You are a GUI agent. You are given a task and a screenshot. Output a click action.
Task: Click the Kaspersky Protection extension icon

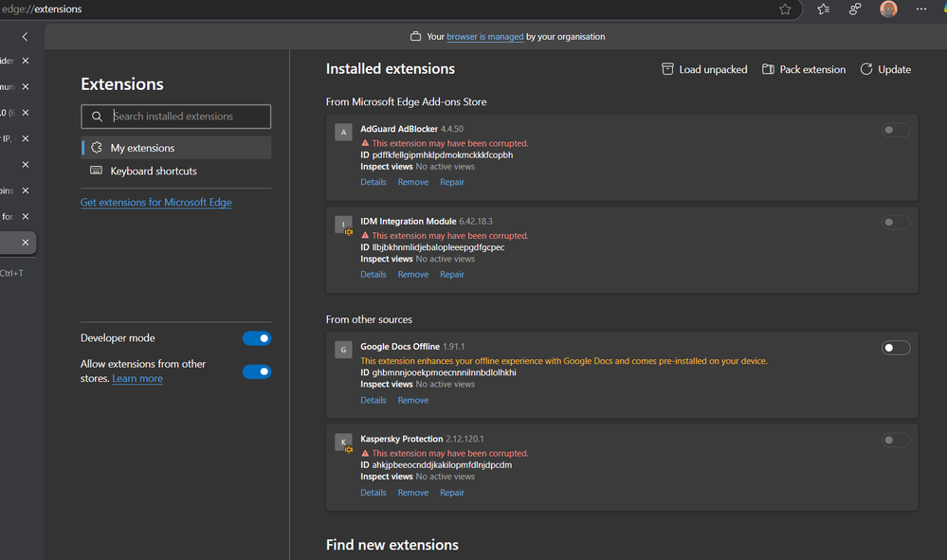[x=344, y=443]
